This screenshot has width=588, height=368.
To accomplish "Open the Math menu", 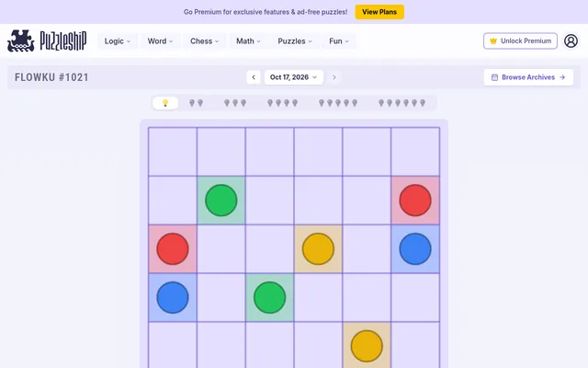I will pos(248,40).
